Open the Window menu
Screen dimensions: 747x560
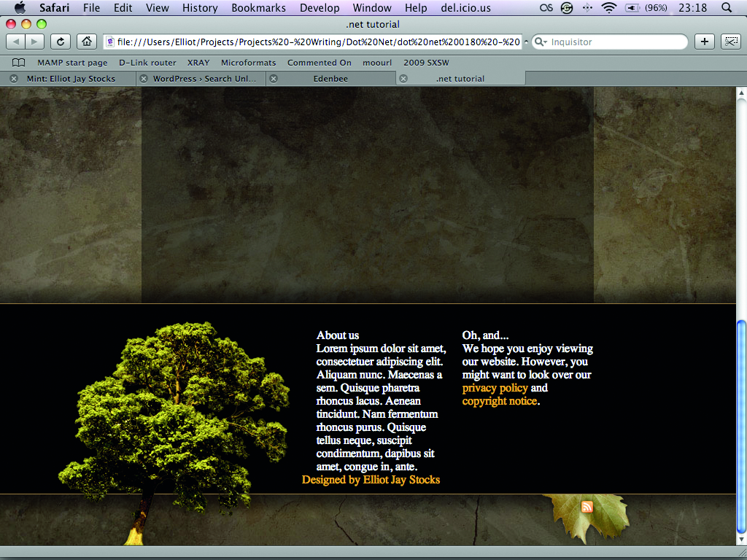(372, 7)
